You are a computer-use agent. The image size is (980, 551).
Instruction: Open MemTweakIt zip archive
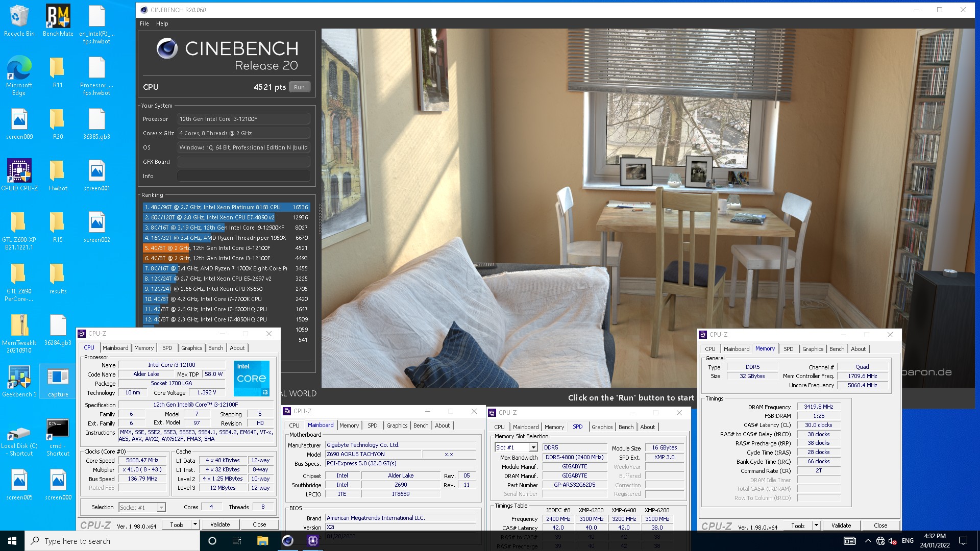19,334
